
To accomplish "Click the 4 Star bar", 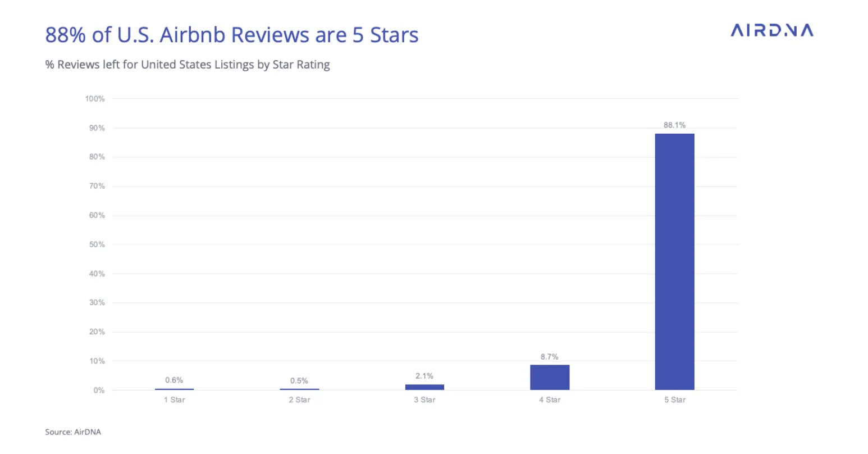I will point(550,377).
